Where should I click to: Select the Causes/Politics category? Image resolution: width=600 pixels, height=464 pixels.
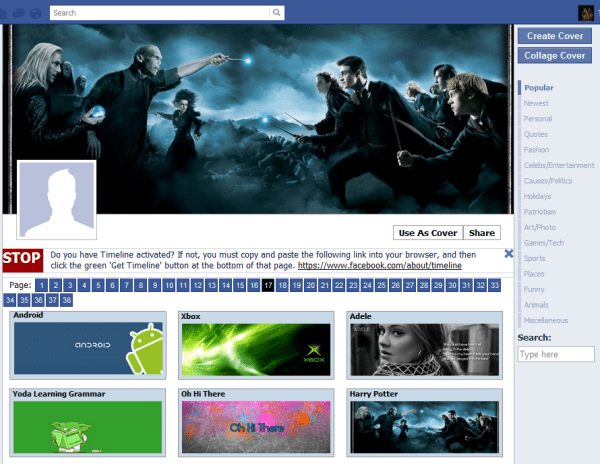[x=548, y=181]
